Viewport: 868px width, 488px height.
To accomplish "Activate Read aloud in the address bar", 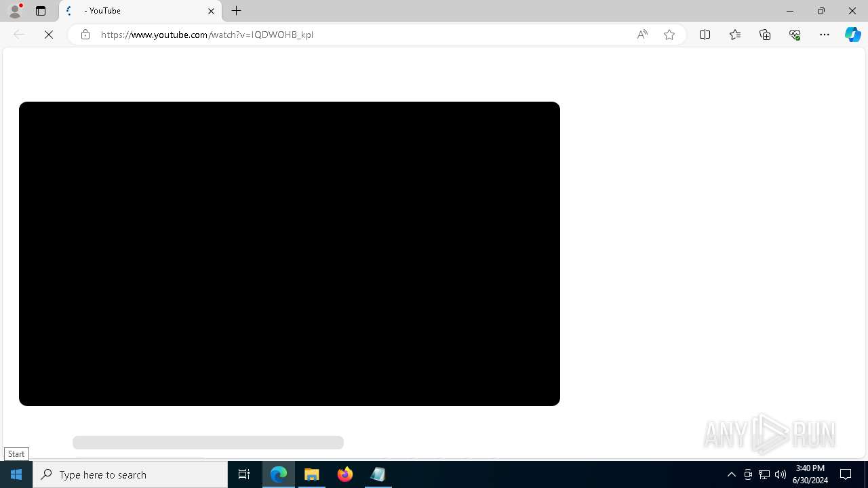I will coord(642,35).
